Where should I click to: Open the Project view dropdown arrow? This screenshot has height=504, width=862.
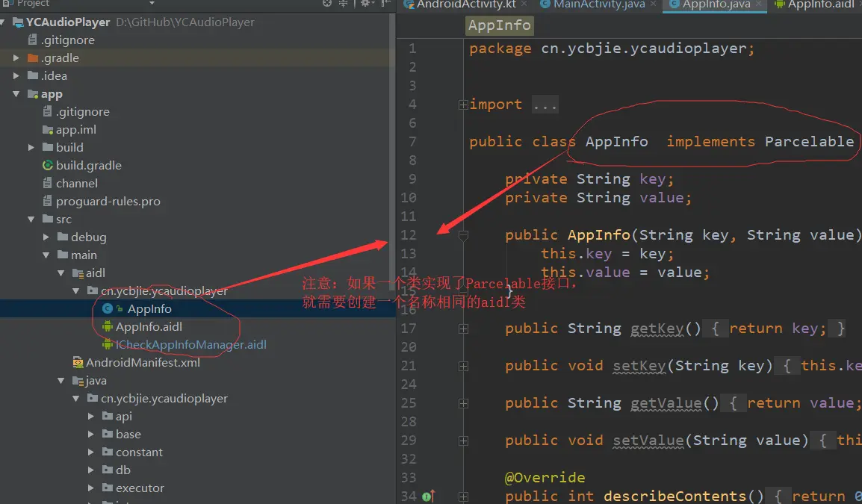(x=152, y=3)
